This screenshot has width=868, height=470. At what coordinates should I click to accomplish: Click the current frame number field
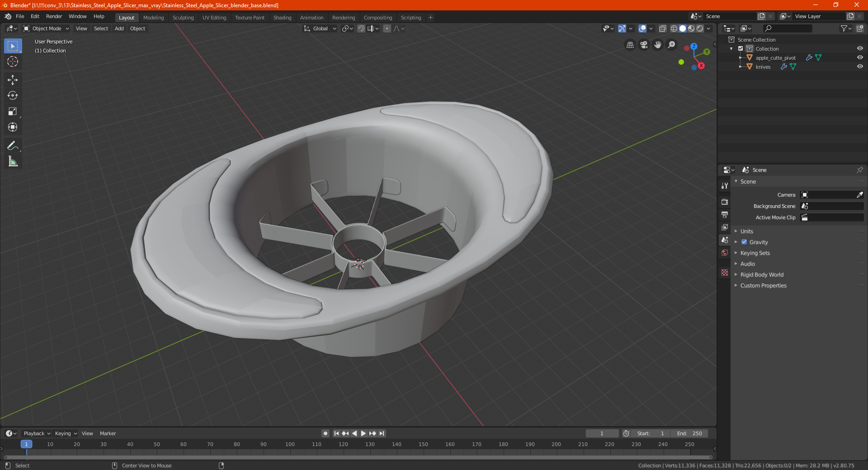(x=602, y=433)
